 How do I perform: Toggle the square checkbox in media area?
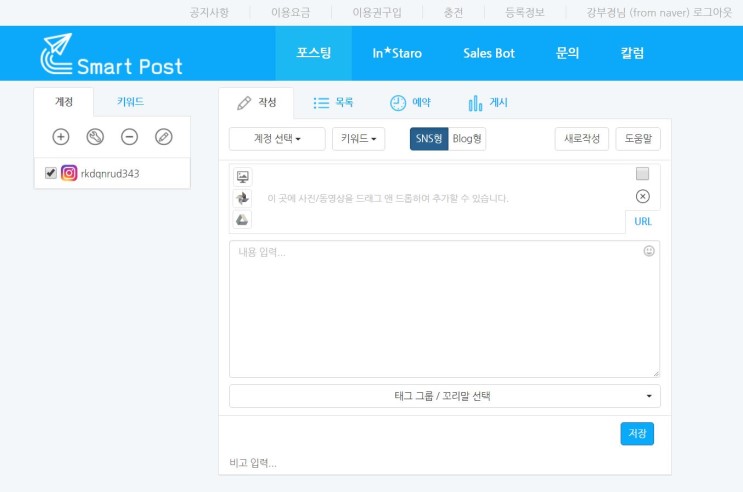(x=643, y=173)
